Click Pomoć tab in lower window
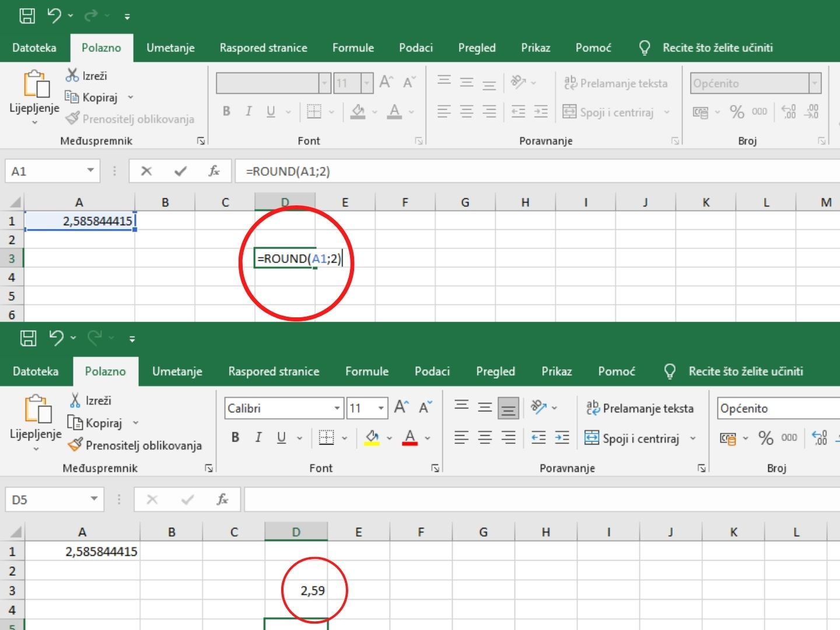Screen dimensions: 840x630 [616, 372]
